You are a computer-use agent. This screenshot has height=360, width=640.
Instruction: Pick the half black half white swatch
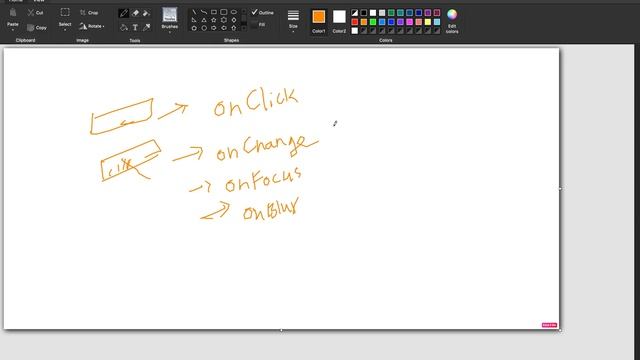(x=355, y=13)
